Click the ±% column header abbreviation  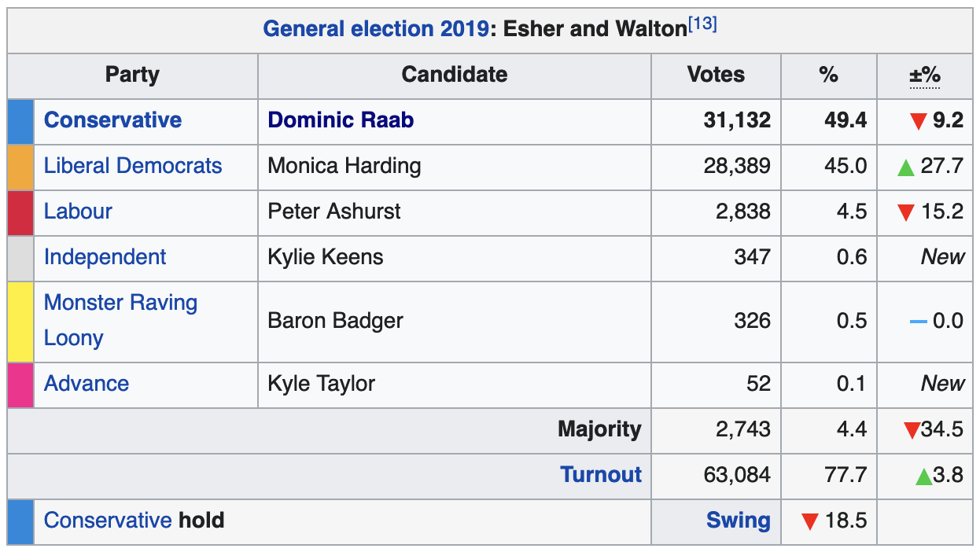point(924,75)
